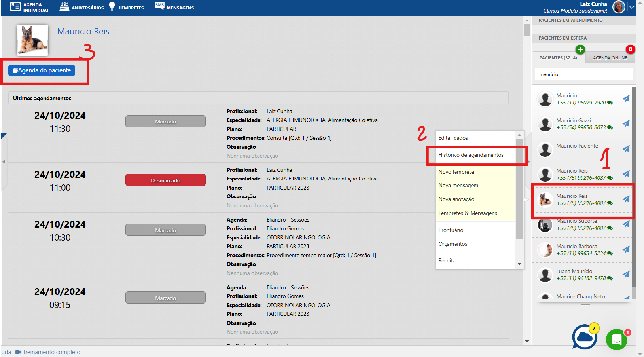Expand the user profile dropdown arrow
Screen dimensions: 644x357
(632, 7)
